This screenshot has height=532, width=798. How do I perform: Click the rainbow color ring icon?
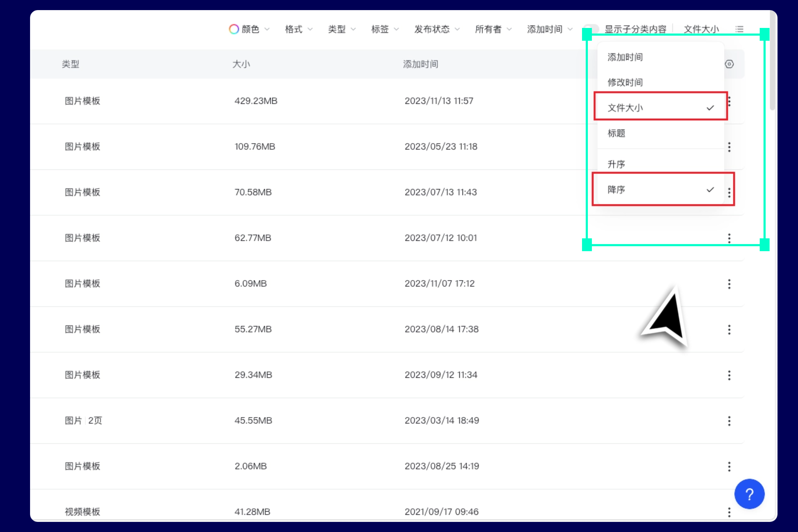pyautogui.click(x=234, y=29)
